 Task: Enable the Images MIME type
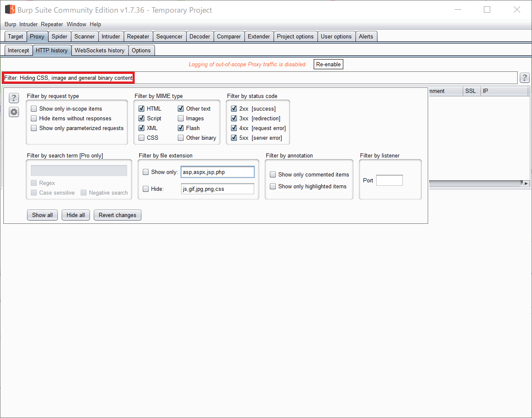point(181,118)
